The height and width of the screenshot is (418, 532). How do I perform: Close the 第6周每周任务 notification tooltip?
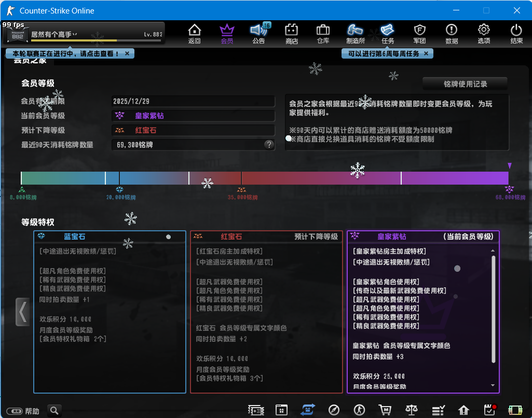[x=426, y=53]
